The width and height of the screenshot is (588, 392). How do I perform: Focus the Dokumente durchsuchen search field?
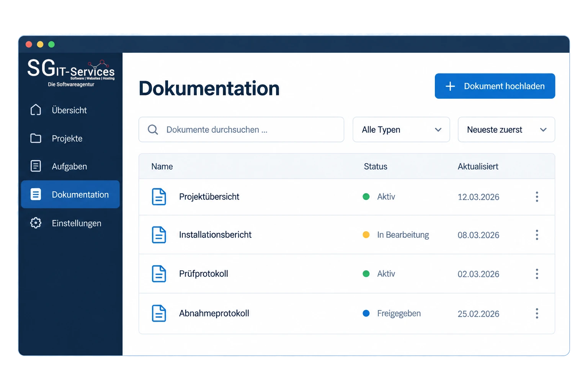(x=241, y=130)
